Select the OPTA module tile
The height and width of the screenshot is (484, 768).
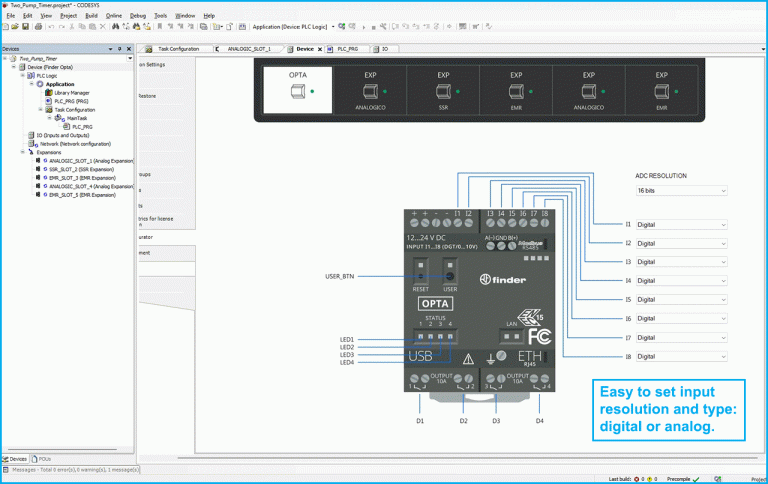pyautogui.click(x=298, y=90)
